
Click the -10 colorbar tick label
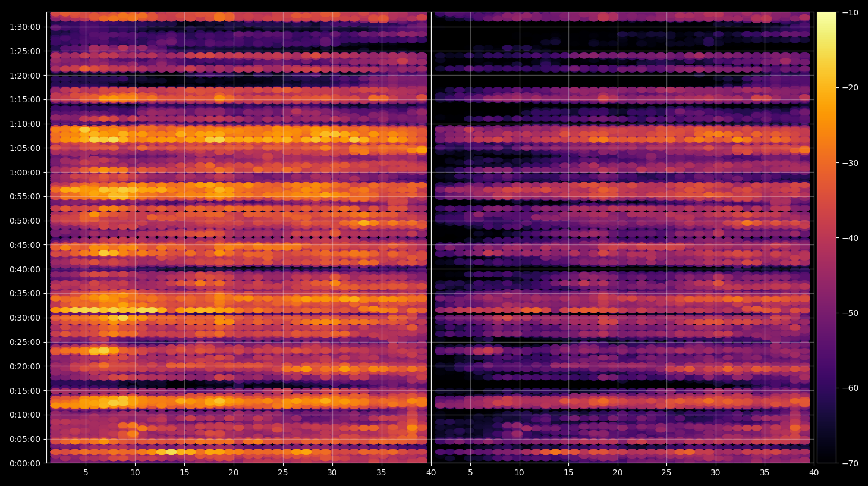click(850, 12)
